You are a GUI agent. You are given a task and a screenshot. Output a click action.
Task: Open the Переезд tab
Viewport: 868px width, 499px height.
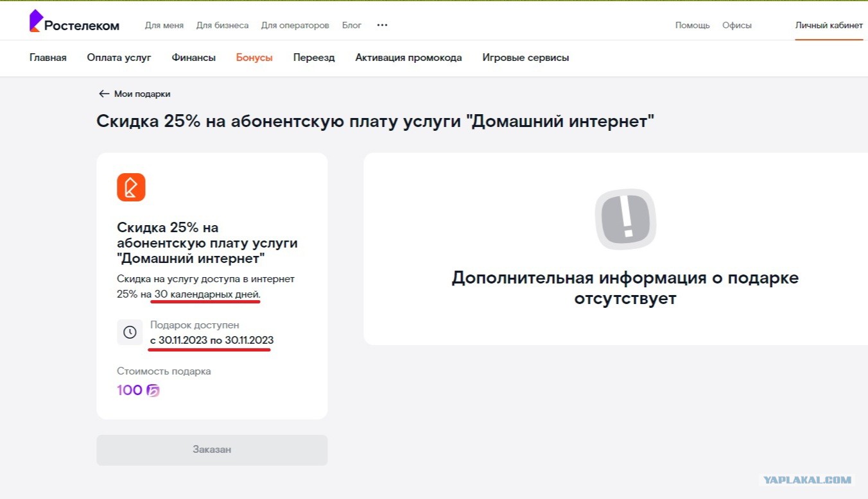[314, 58]
